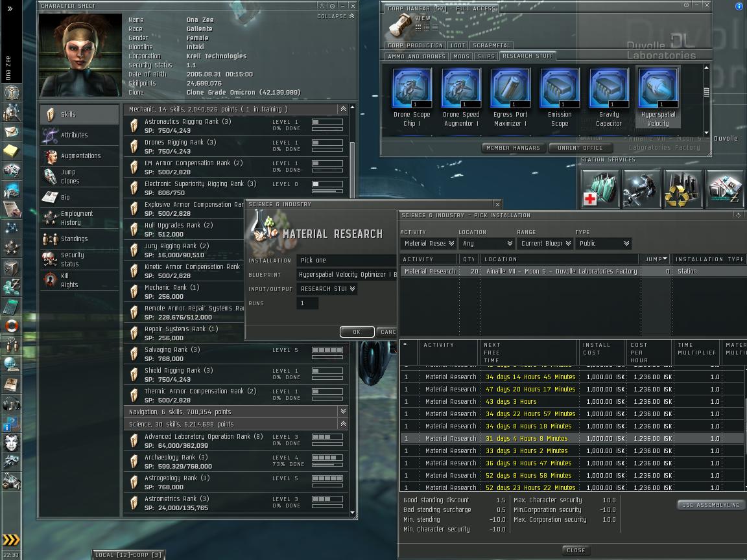Open Attributes in the character sheet
The height and width of the screenshot is (560, 747).
79,135
